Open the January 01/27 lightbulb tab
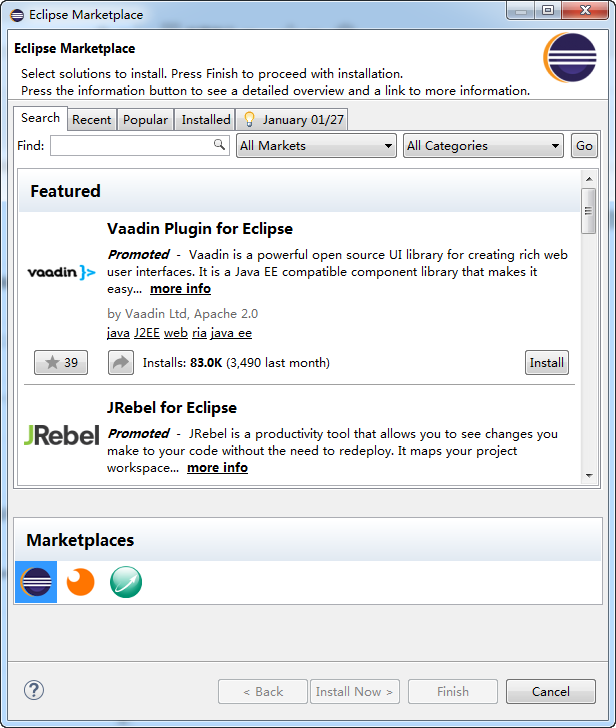 292,120
